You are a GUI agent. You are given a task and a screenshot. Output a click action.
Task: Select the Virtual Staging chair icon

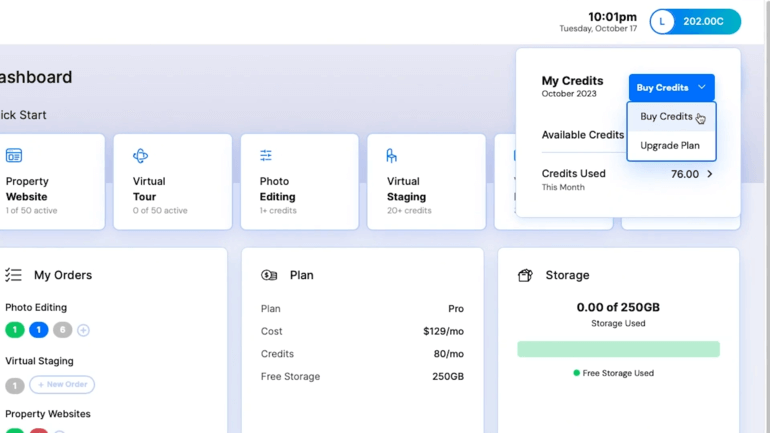coord(391,156)
